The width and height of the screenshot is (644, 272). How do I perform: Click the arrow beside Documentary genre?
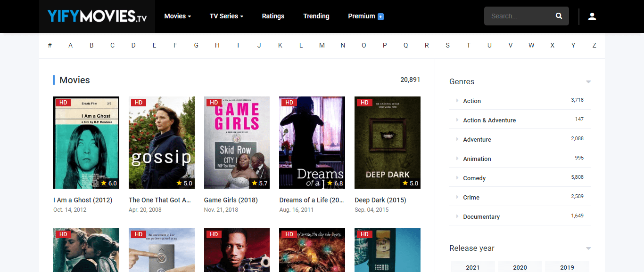(x=457, y=216)
